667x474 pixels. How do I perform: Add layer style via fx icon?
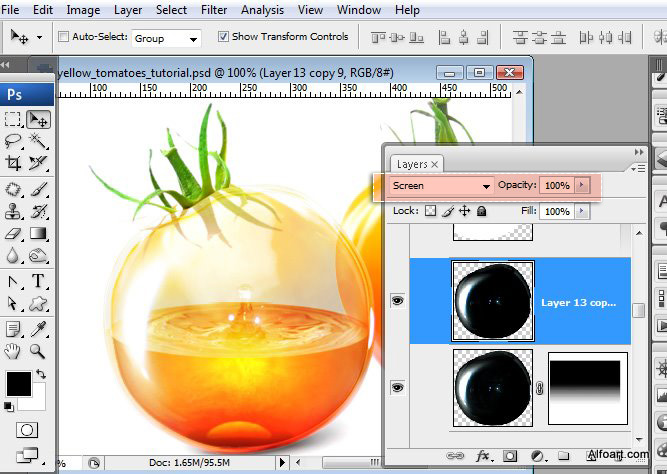tap(483, 455)
